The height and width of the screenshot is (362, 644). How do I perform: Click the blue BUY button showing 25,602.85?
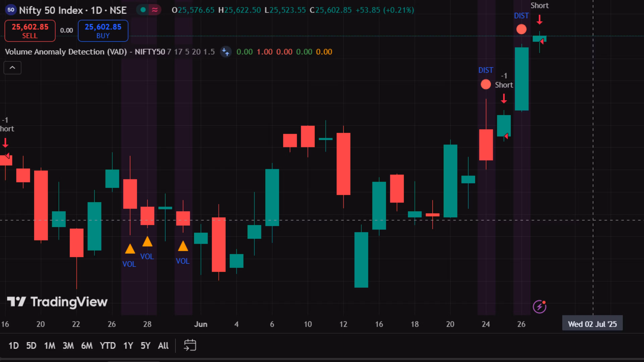tap(103, 31)
